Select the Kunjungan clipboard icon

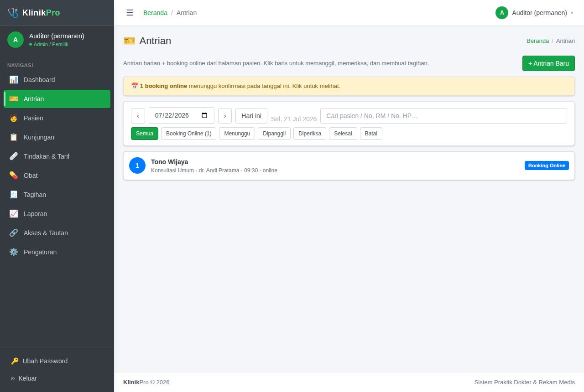(14, 137)
